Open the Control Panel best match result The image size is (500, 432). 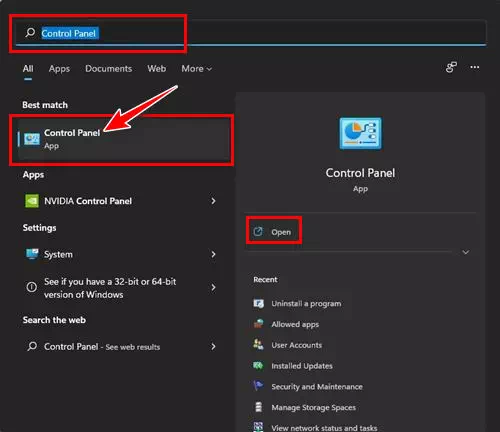tap(123, 139)
